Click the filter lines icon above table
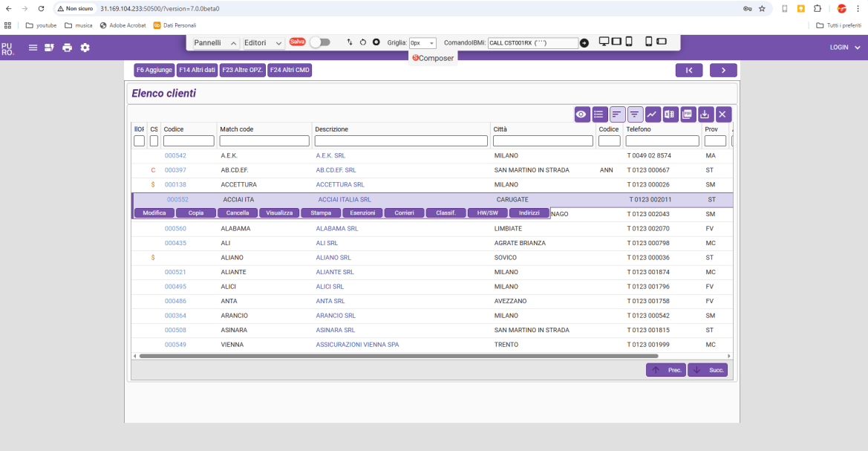The width and height of the screenshot is (868, 451). pos(634,114)
